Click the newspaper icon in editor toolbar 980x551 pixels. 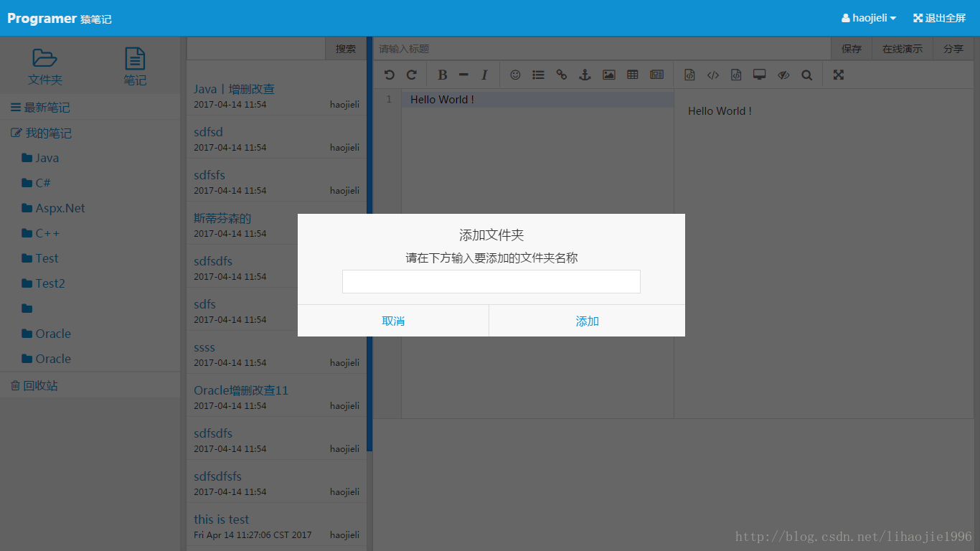pyautogui.click(x=656, y=75)
